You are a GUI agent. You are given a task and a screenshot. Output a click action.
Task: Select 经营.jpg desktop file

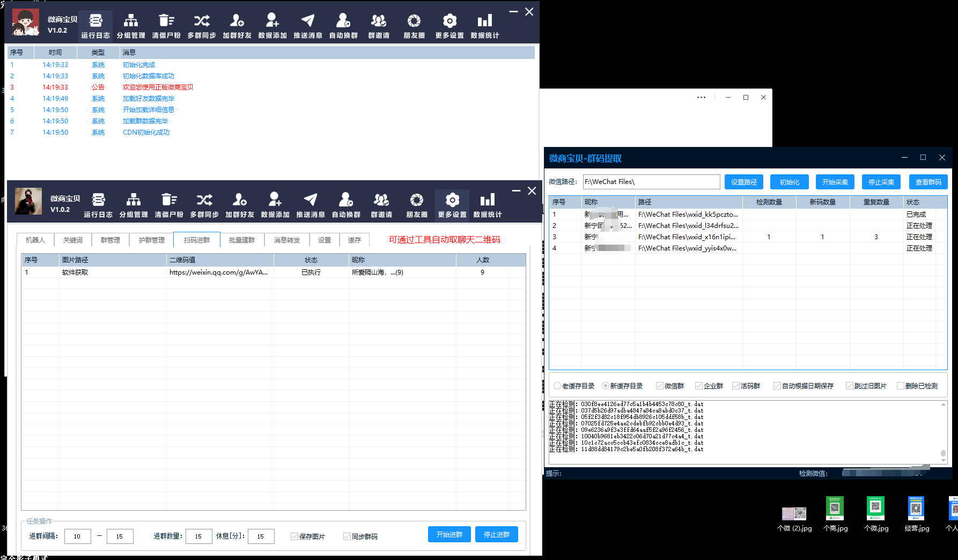[x=917, y=514]
